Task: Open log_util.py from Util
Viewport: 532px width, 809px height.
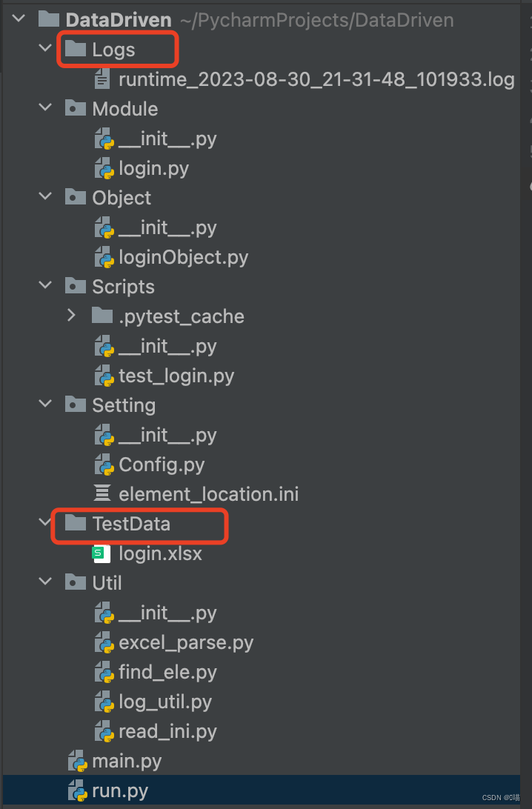Action: pos(164,702)
